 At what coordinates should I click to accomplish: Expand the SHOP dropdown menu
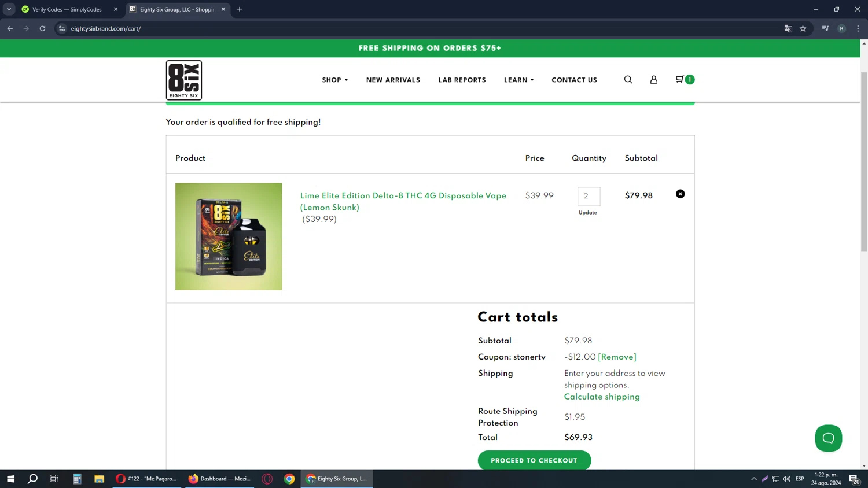(335, 80)
